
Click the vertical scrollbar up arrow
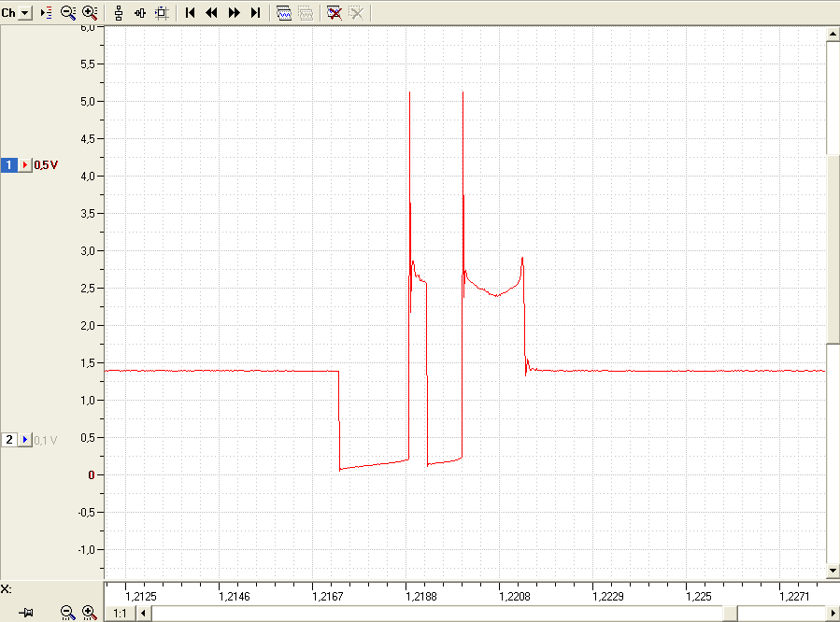[x=833, y=35]
